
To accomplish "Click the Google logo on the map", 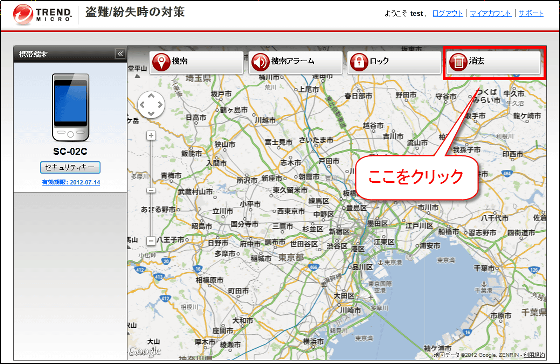I will [x=145, y=352].
